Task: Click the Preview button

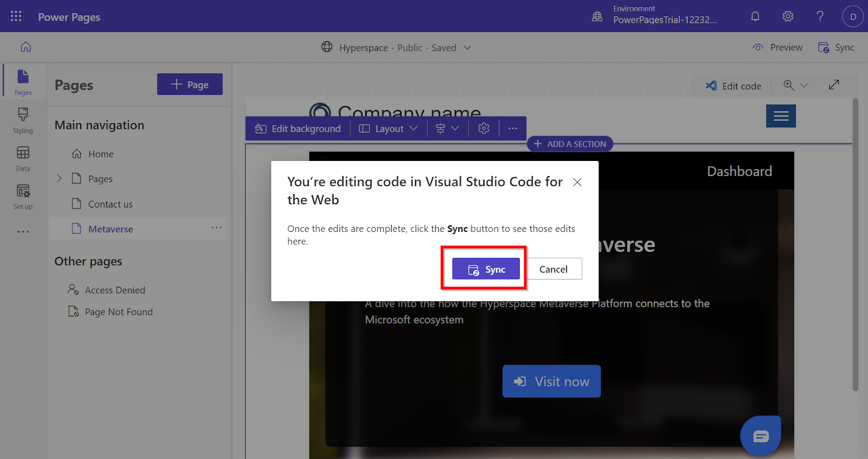Action: [x=777, y=48]
